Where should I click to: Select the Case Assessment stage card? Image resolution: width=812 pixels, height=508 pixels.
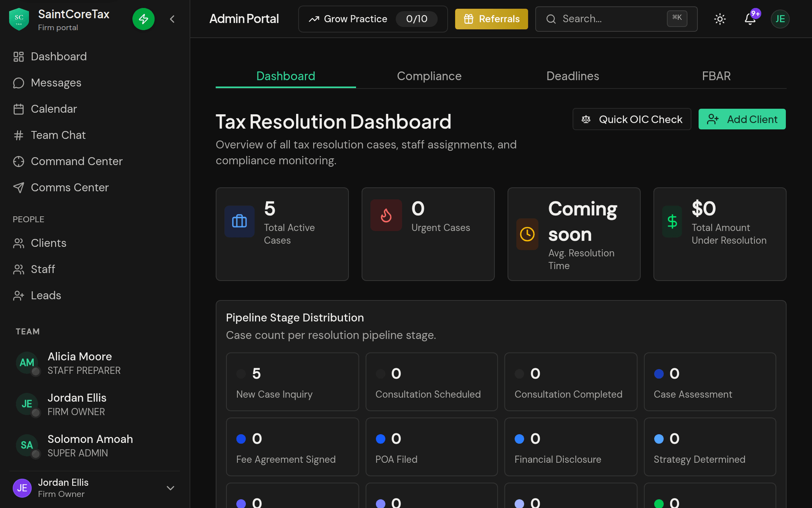click(710, 382)
